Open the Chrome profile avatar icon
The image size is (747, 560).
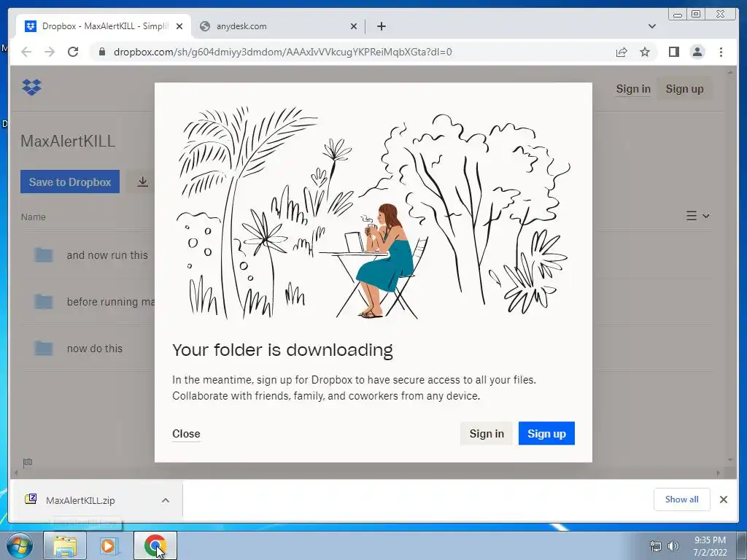point(697,52)
